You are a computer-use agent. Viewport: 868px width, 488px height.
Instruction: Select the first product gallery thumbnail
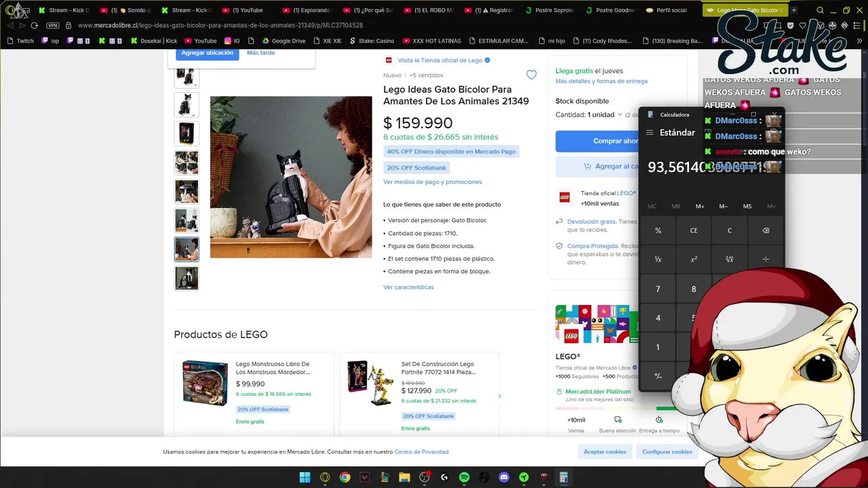pos(186,77)
